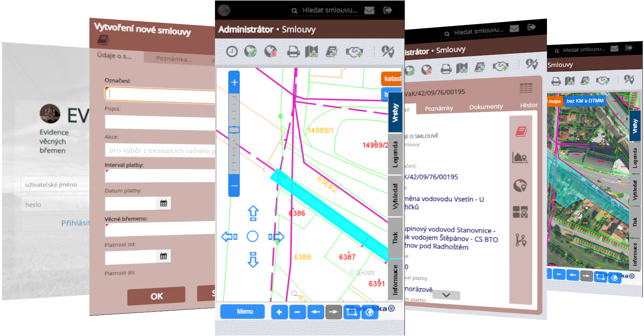Click the Označení field in new contract form
This screenshot has height=336, width=644.
click(x=160, y=95)
